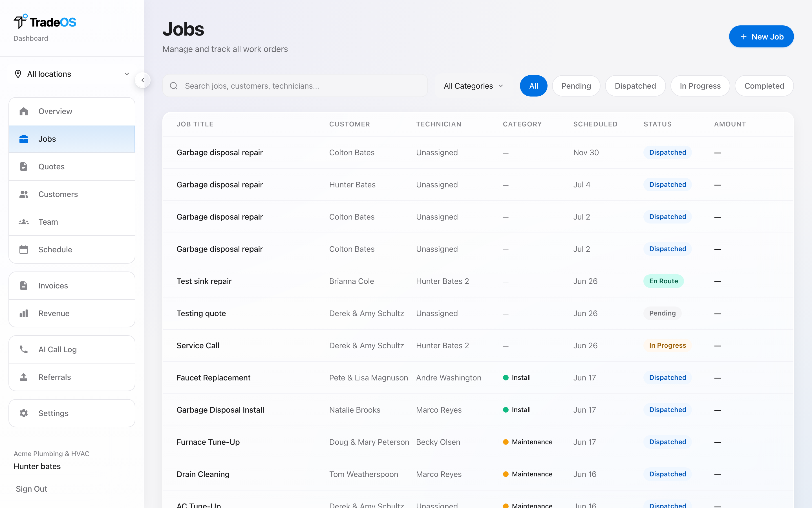Click Sign Out

click(x=32, y=489)
